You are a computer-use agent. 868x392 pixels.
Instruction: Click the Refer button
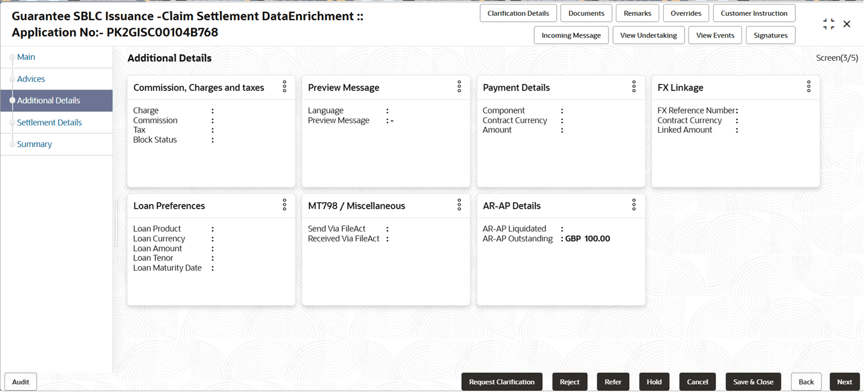[613, 382]
